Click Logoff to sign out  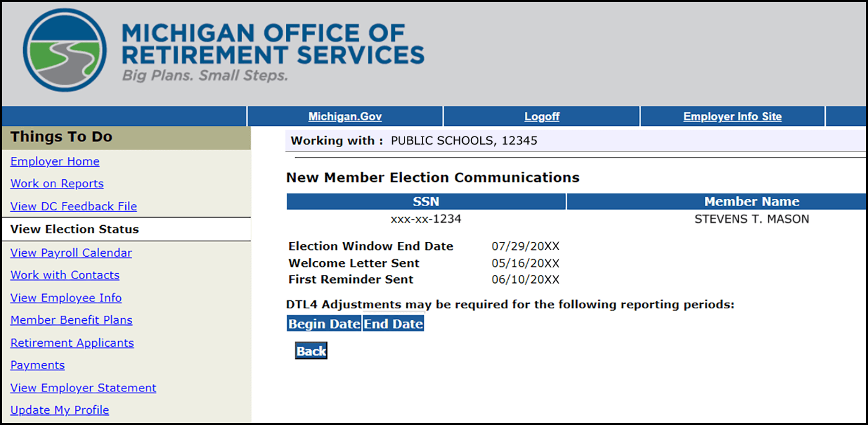point(541,116)
